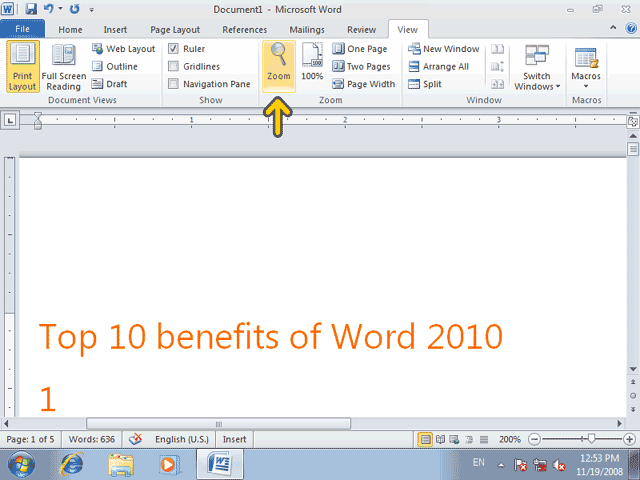Click Draft view status bar icon

pos(484,439)
